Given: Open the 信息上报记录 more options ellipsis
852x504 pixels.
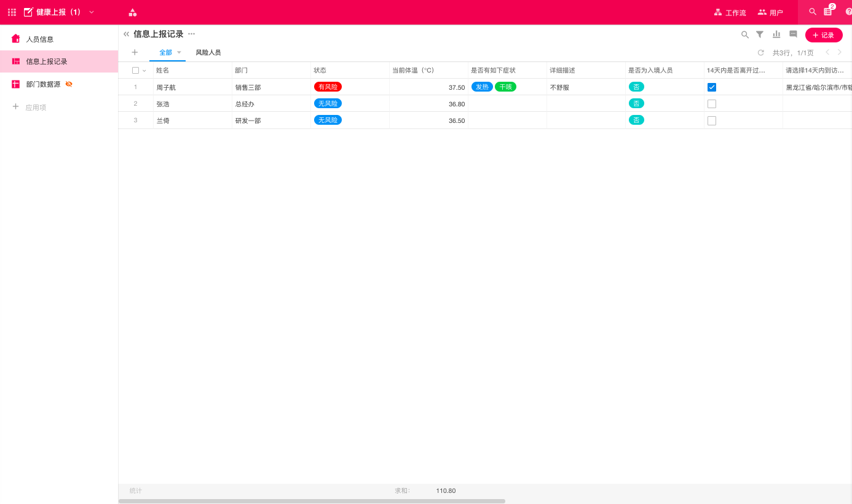Looking at the screenshot, I should click(x=192, y=34).
